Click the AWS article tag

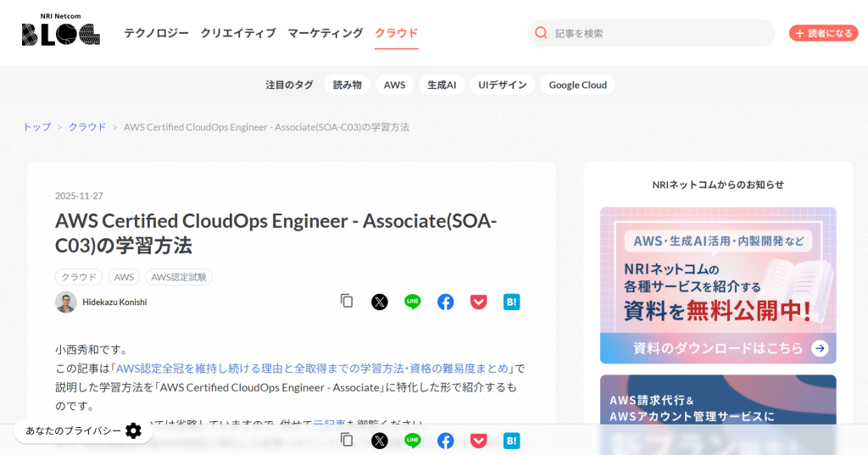(x=124, y=277)
